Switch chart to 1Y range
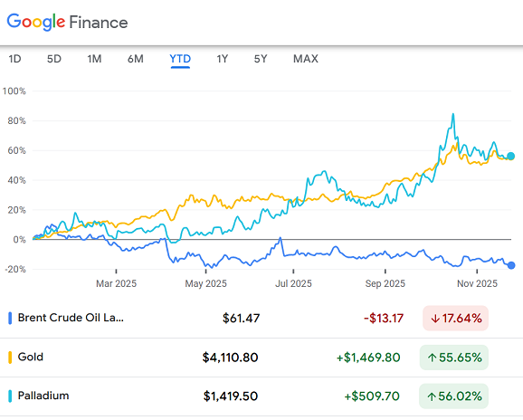Viewport: 523px width, 420px height. pyautogui.click(x=223, y=59)
